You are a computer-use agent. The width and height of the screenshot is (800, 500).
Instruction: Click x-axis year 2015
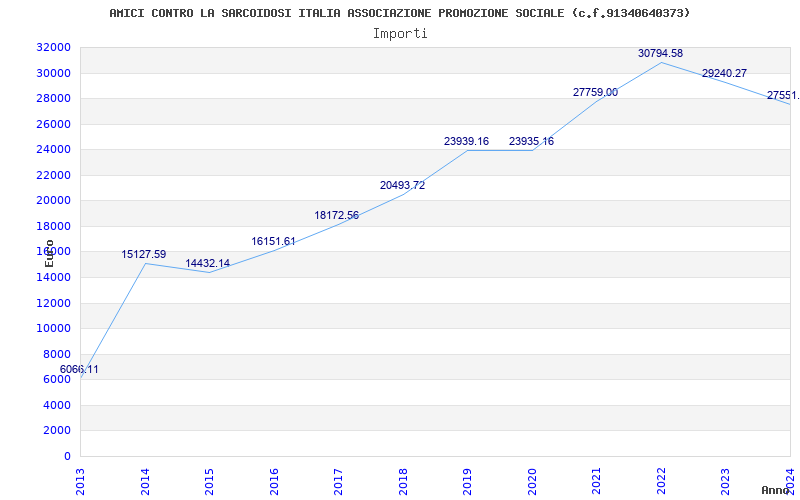pyautogui.click(x=209, y=482)
